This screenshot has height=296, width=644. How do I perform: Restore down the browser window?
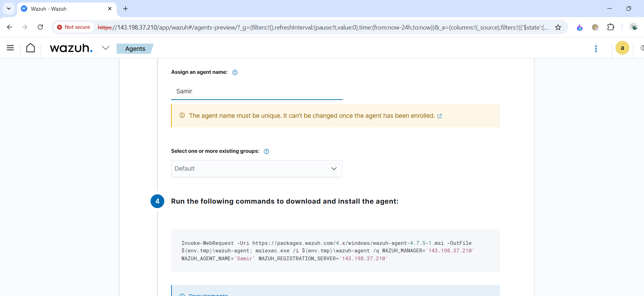pyautogui.click(x=629, y=9)
